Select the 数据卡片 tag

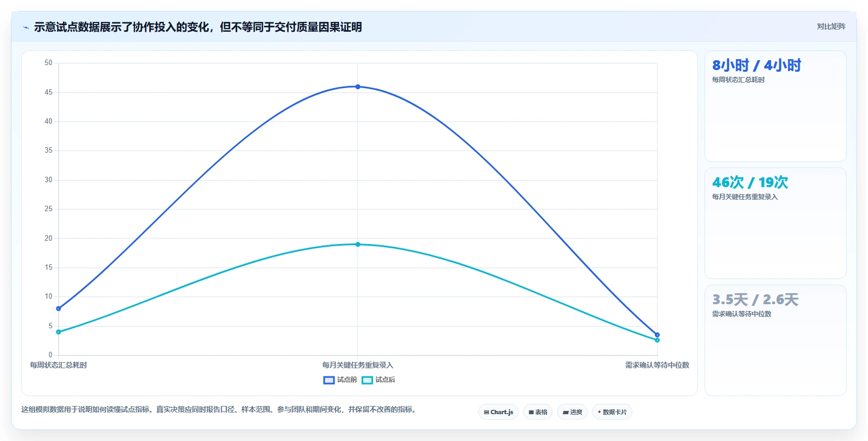pos(612,412)
